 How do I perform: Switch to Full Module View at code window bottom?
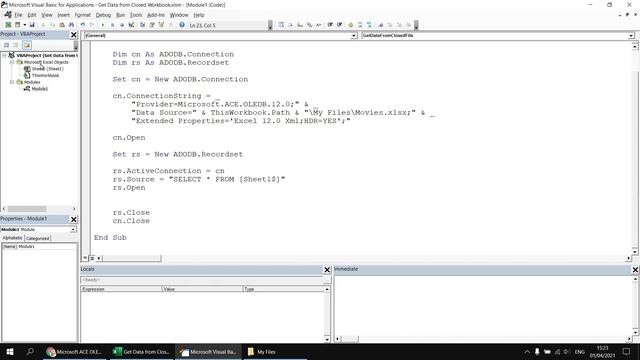(x=92, y=258)
